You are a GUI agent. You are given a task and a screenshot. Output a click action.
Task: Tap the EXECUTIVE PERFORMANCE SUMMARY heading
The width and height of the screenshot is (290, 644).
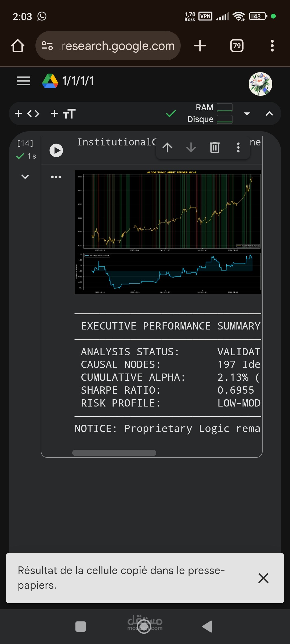[x=171, y=326]
